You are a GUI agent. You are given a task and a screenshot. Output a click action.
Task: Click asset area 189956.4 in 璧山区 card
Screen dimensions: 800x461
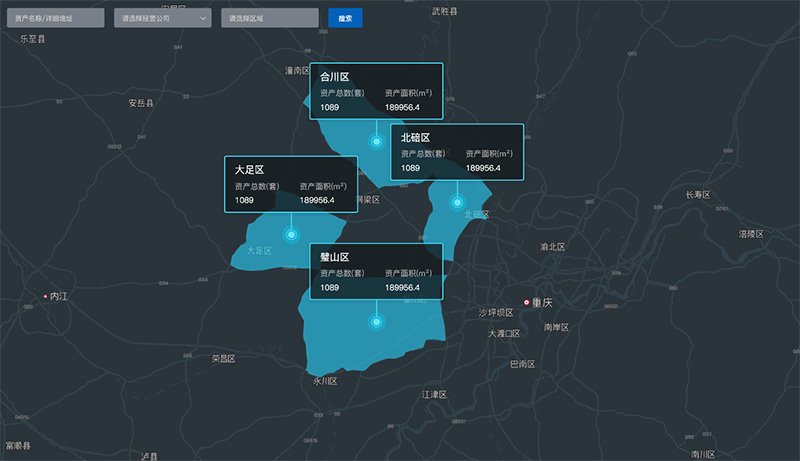pos(402,288)
